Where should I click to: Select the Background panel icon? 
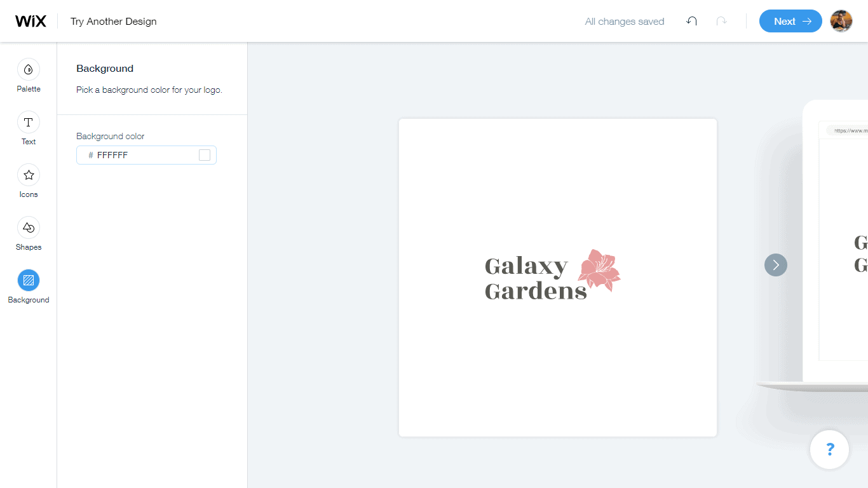(29, 280)
